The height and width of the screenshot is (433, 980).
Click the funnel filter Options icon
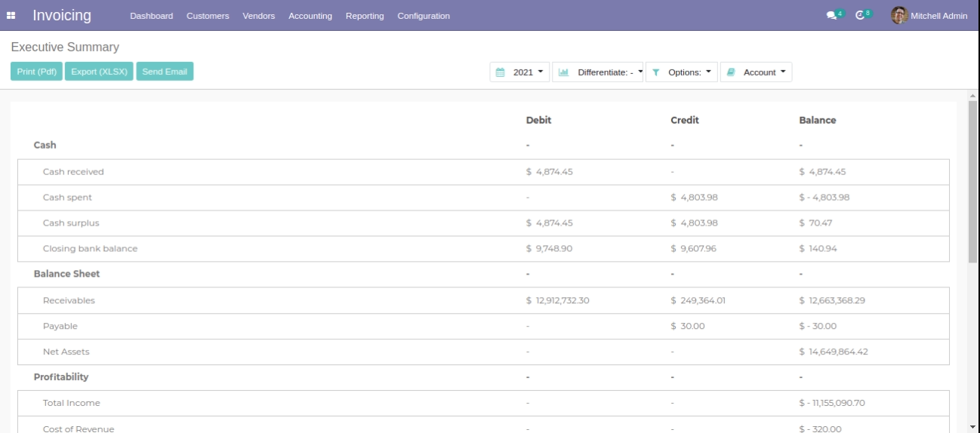tap(655, 72)
